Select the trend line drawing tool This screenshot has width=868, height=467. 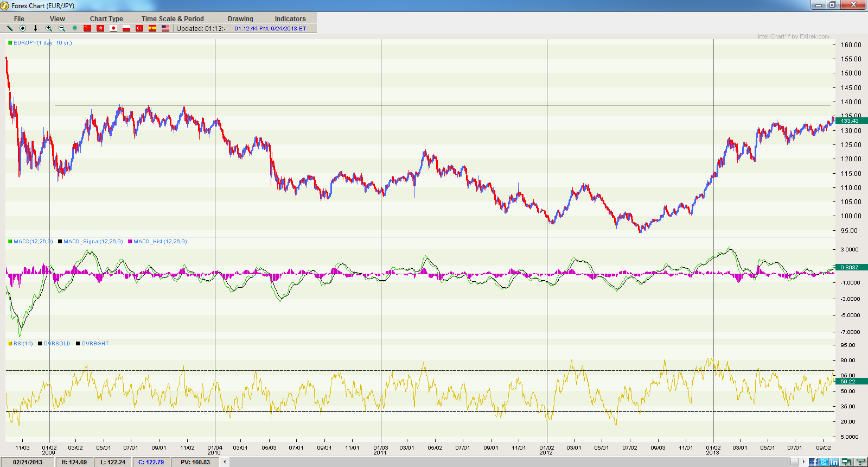tap(10, 28)
